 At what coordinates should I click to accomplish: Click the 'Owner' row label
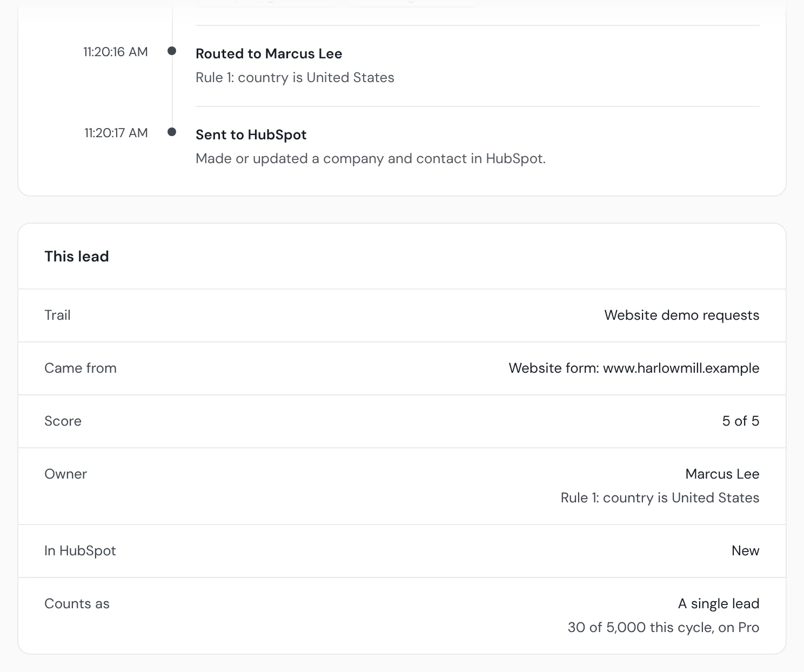(x=65, y=474)
